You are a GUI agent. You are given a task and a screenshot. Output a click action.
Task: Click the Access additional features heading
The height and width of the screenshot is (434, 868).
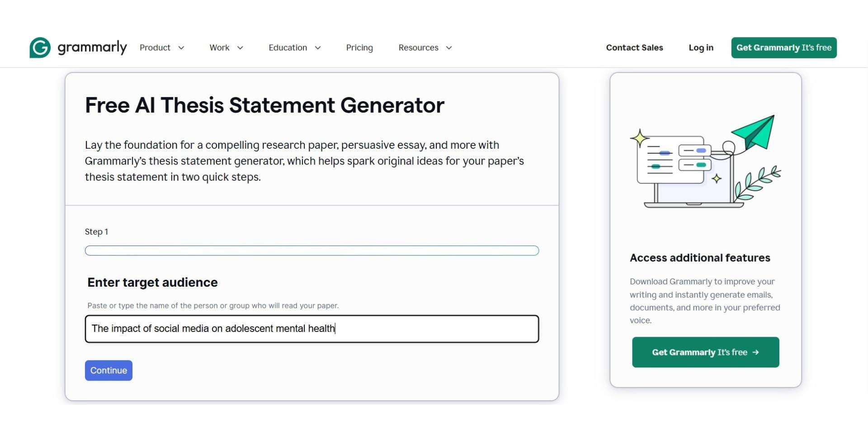pyautogui.click(x=700, y=258)
